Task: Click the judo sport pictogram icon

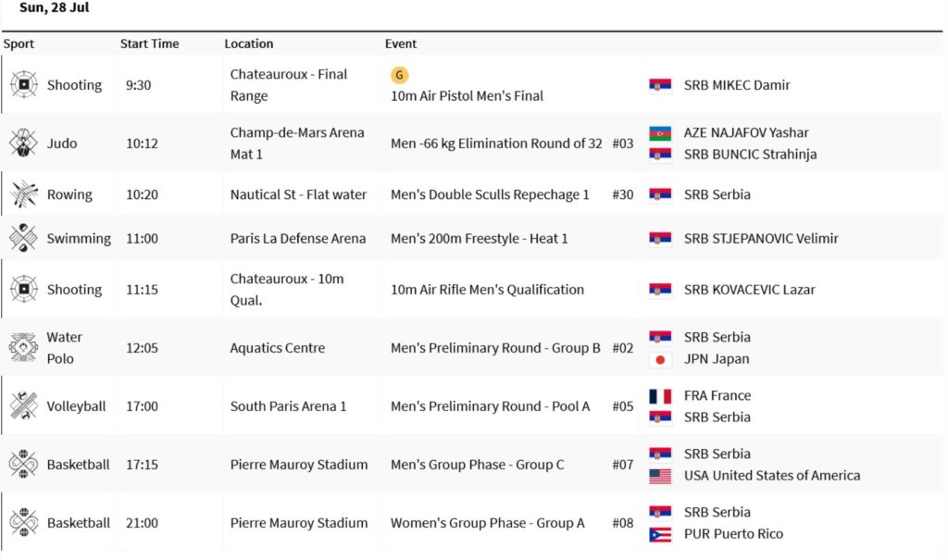Action: point(23,143)
